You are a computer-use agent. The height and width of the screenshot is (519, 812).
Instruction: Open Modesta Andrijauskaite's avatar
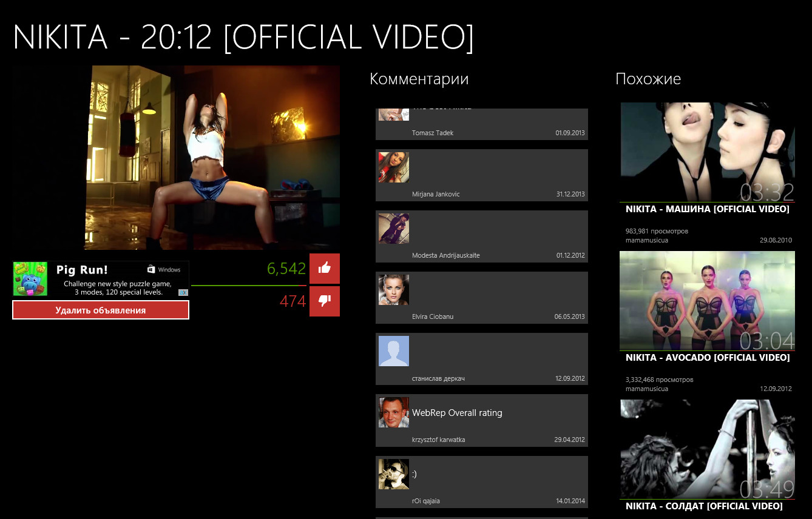[394, 229]
